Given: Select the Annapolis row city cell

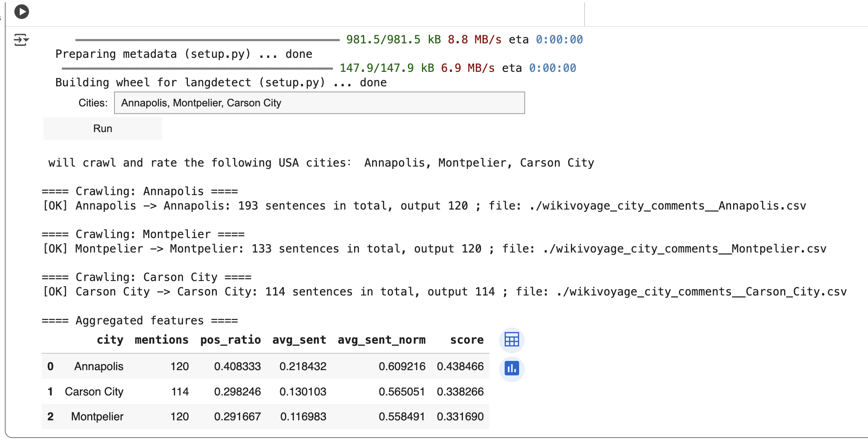Looking at the screenshot, I should (x=99, y=366).
